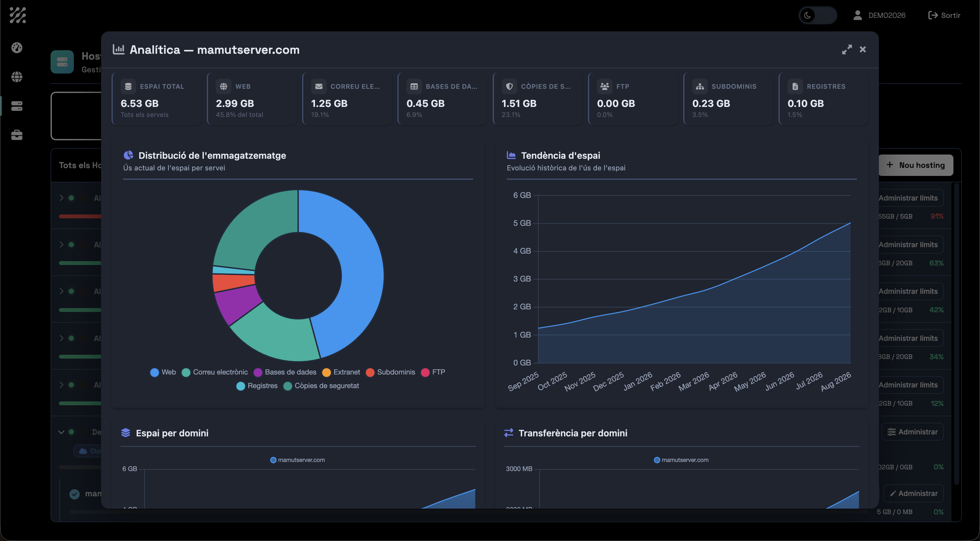This screenshot has width=980, height=541.
Task: Toggle the Correu electrònic legend entry
Action: (215, 372)
